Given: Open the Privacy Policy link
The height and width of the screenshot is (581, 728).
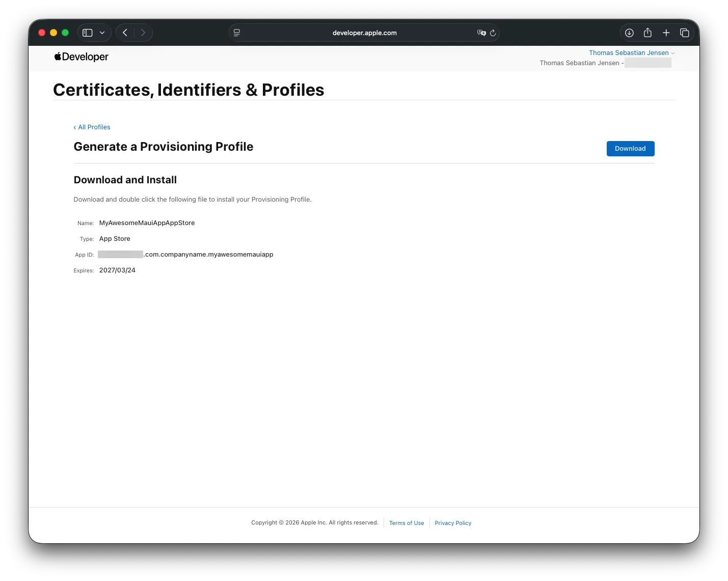Looking at the screenshot, I should [453, 523].
